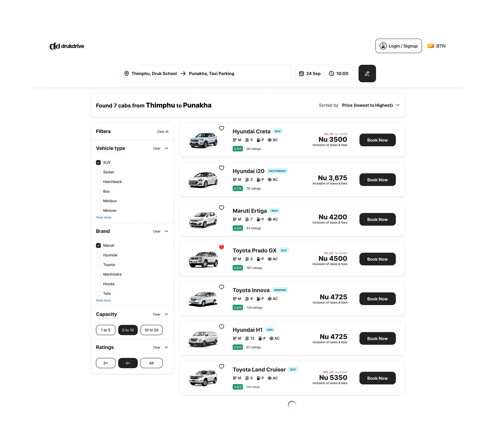Click the fuel icon on Maruti Ertiga
This screenshot has height=448, width=496.
[x=258, y=219]
